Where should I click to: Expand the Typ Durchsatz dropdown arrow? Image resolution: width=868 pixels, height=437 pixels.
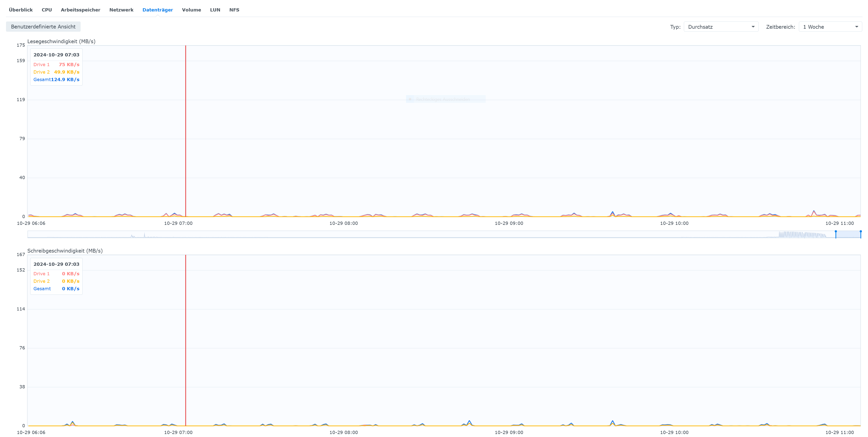point(753,27)
